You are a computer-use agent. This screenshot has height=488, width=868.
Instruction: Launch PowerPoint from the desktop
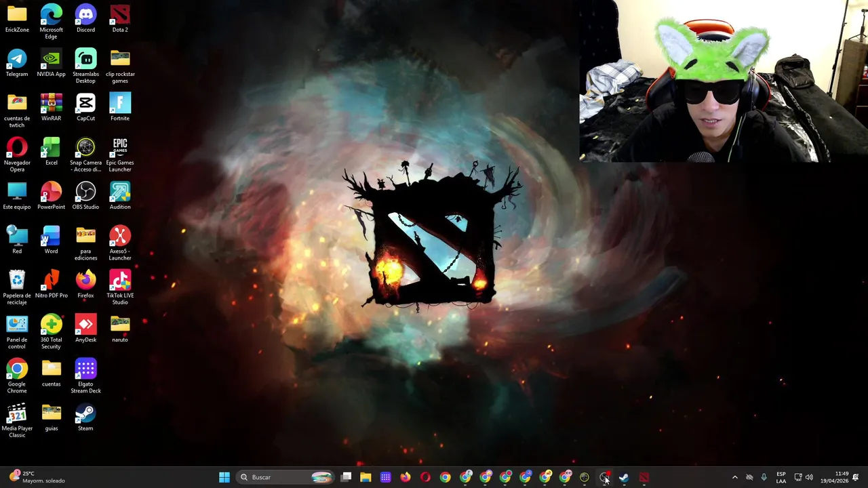pos(51,196)
